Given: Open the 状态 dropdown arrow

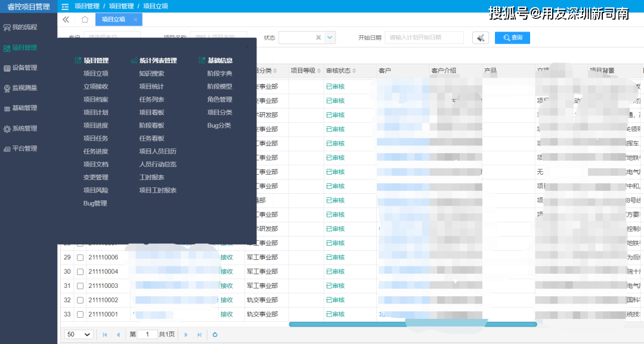Looking at the screenshot, I should pos(330,38).
